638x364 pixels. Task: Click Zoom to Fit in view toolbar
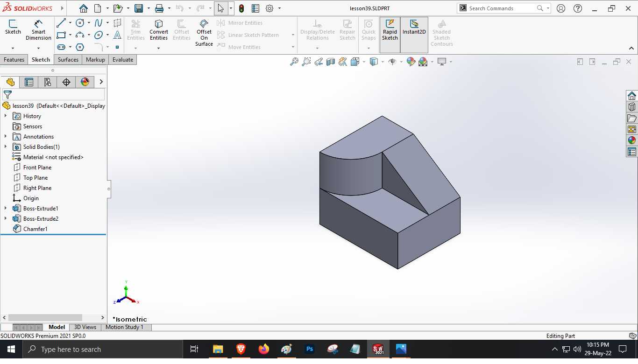[294, 62]
